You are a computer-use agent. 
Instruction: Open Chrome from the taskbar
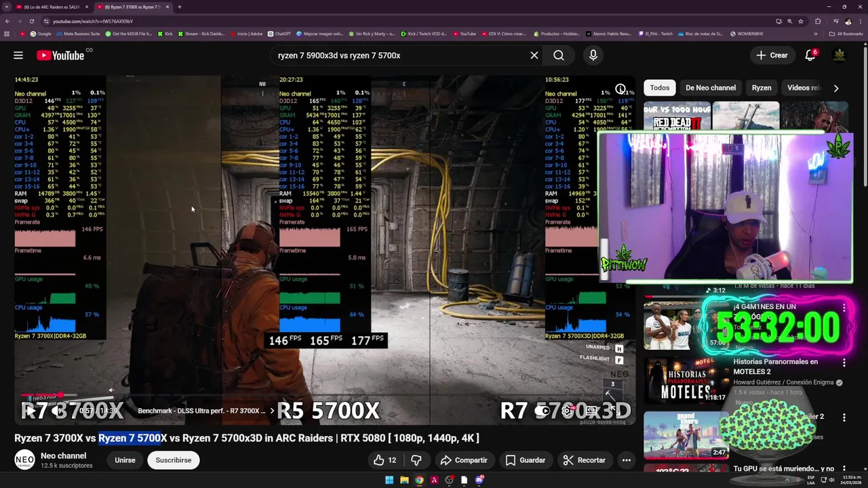419,480
